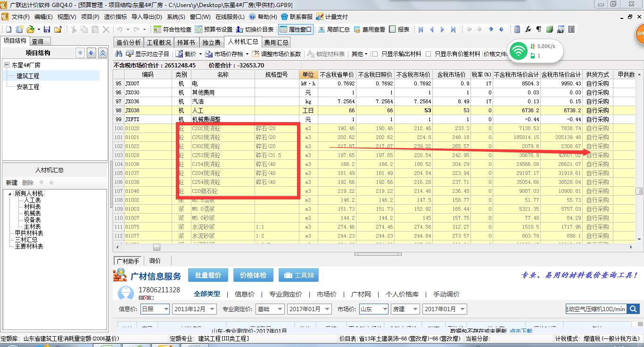
Task: Open file using the yellow folder icon
Action: [30, 29]
